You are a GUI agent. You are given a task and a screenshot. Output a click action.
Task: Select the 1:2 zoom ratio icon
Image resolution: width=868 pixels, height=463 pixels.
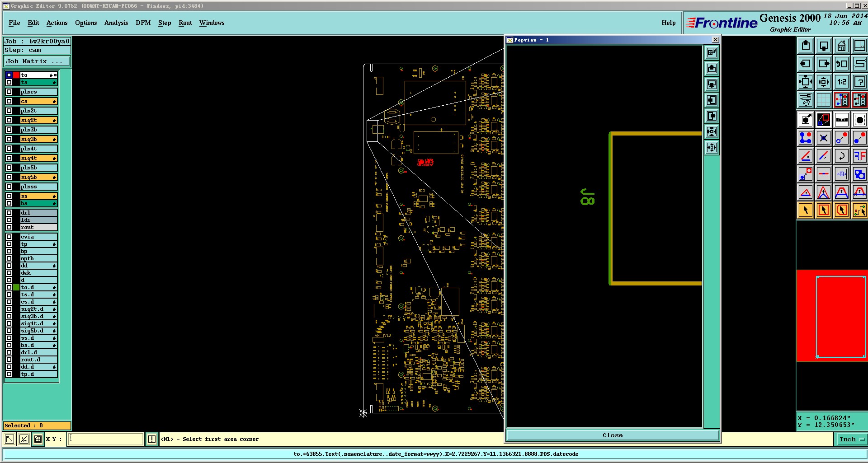click(841, 82)
